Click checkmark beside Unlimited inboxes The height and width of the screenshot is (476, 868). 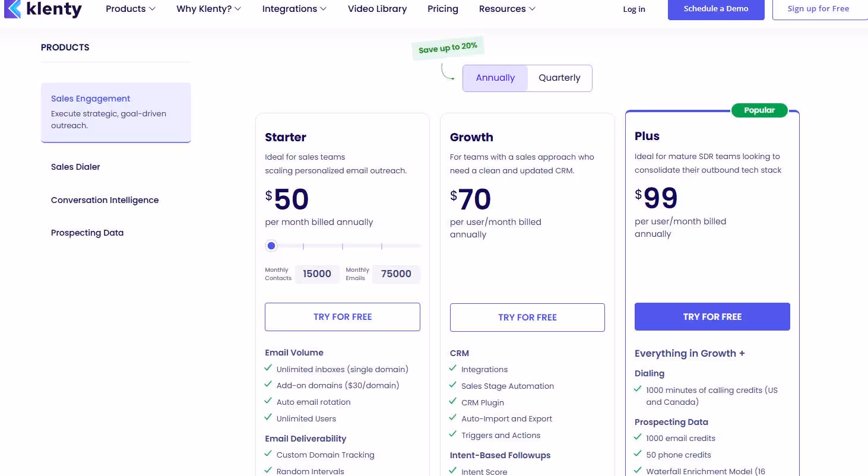(268, 368)
